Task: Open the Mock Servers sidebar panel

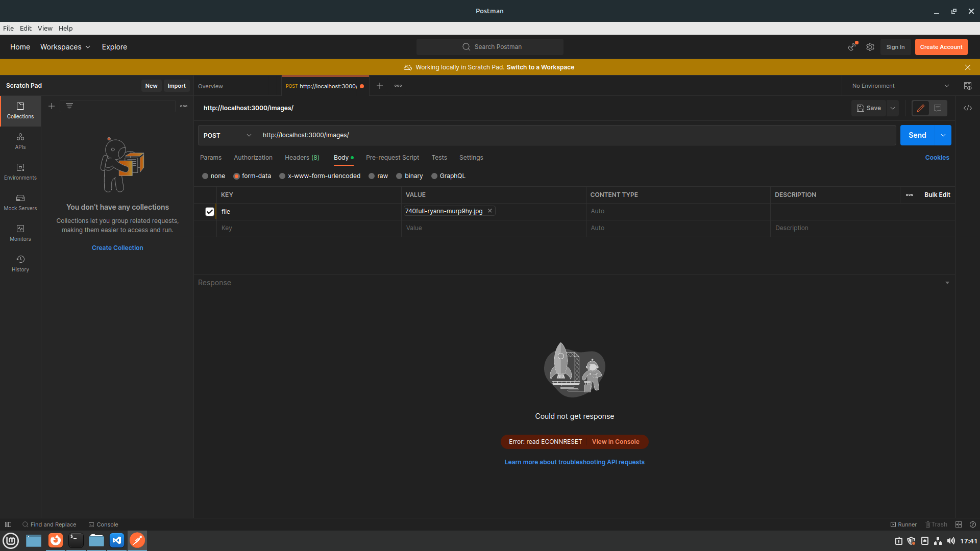Action: (x=20, y=202)
